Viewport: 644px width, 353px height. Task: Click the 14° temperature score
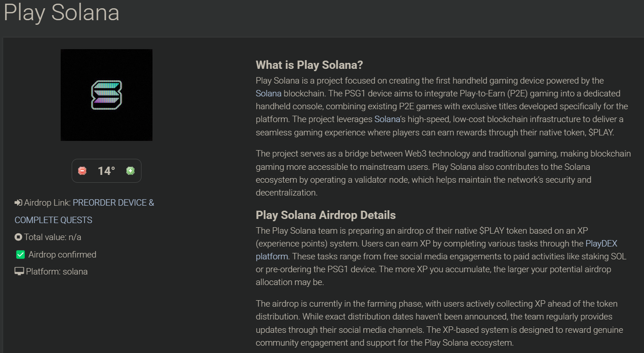point(106,171)
